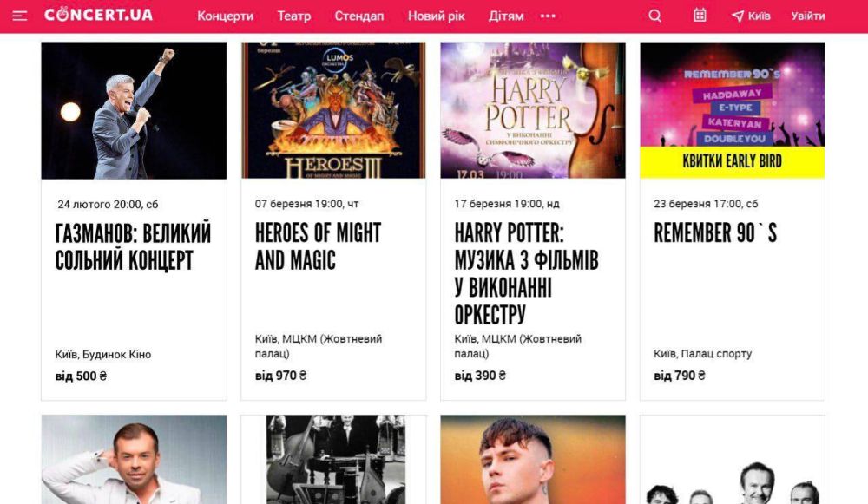Click the location arrow icon near Київ
The image size is (868, 504).
tap(737, 16)
